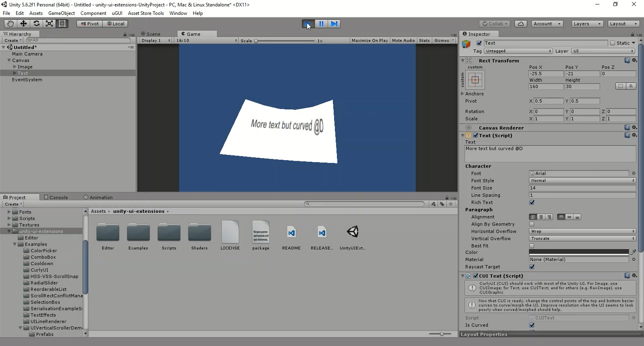Image resolution: width=644 pixels, height=346 pixels.
Task: Open Rect Transform help book icon
Action: (x=627, y=60)
